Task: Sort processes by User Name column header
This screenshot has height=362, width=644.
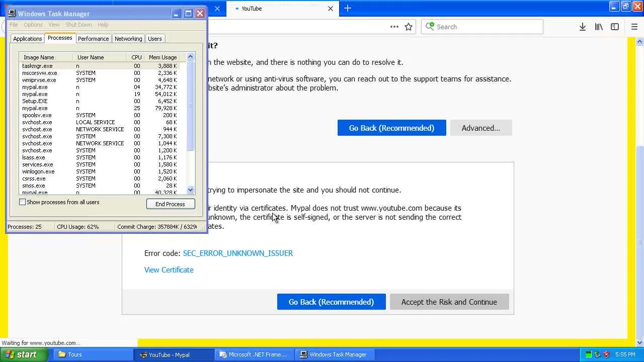Action: click(x=100, y=57)
